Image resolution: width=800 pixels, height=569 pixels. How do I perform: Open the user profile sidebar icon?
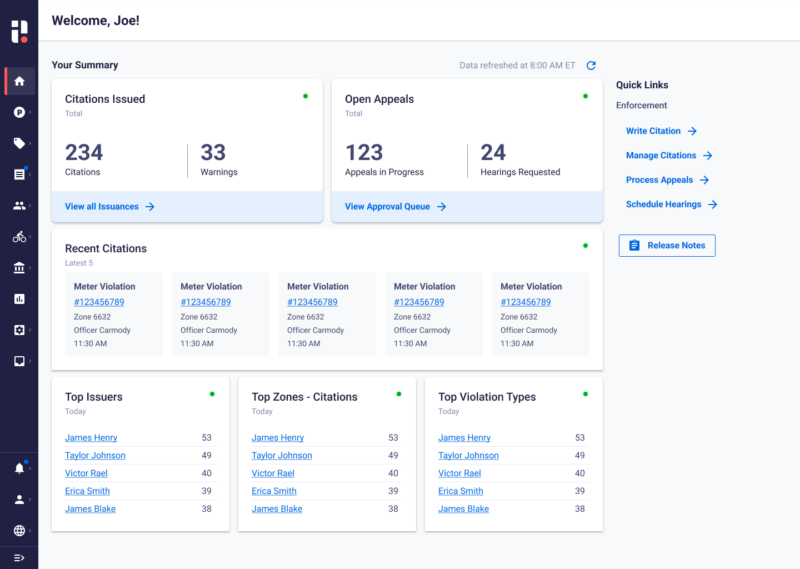[x=19, y=499]
